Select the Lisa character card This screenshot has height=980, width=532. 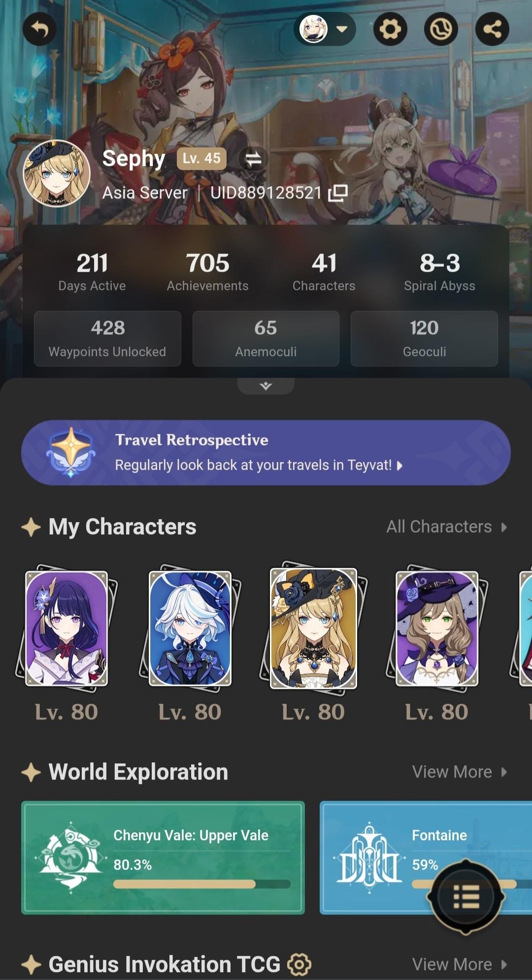(437, 628)
